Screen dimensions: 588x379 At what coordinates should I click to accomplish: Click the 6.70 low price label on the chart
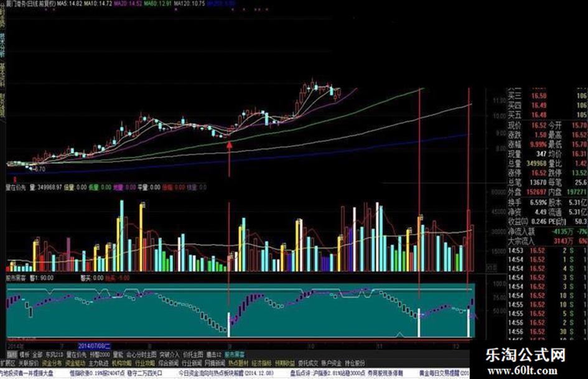(39, 169)
